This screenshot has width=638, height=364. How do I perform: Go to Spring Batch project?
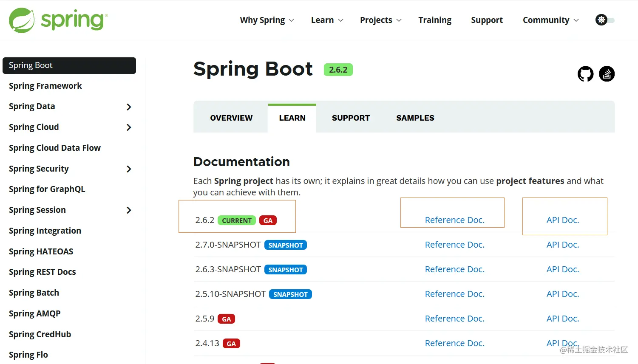[x=34, y=293]
